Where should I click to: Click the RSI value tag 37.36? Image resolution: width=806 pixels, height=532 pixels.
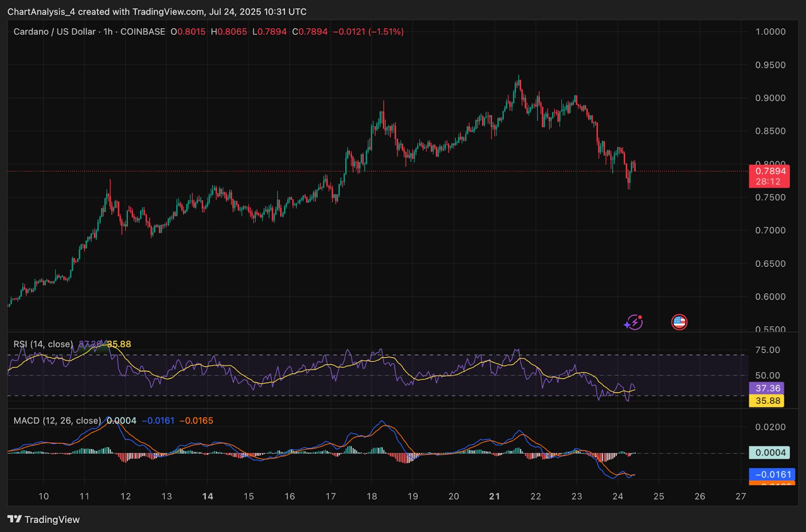click(768, 388)
